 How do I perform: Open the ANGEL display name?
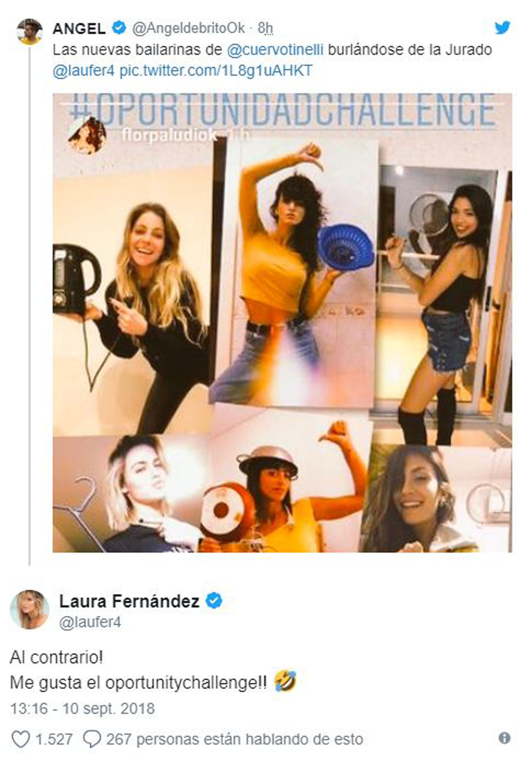tap(79, 29)
